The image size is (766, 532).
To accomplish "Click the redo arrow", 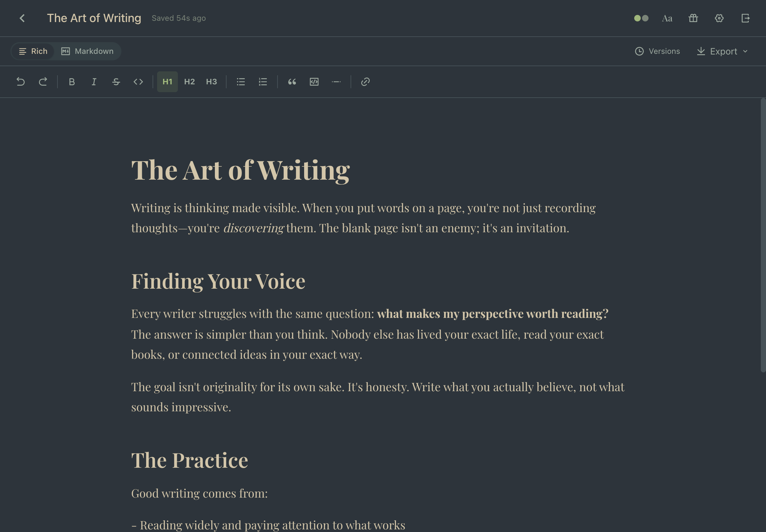I will tap(43, 82).
